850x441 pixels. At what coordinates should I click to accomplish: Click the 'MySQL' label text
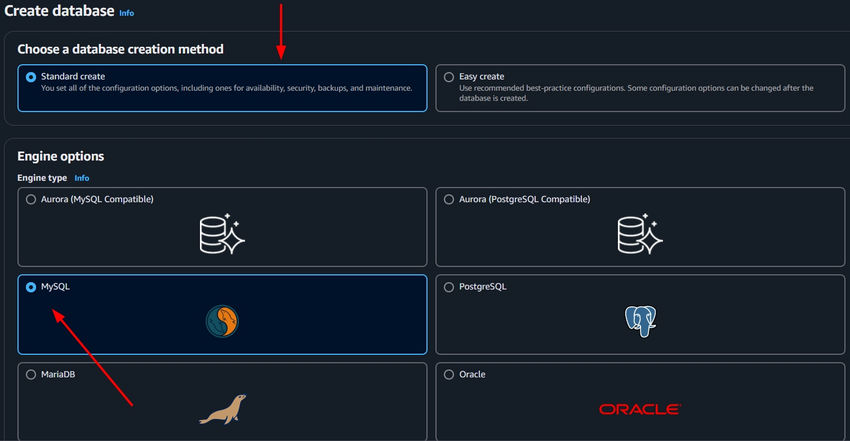point(55,287)
